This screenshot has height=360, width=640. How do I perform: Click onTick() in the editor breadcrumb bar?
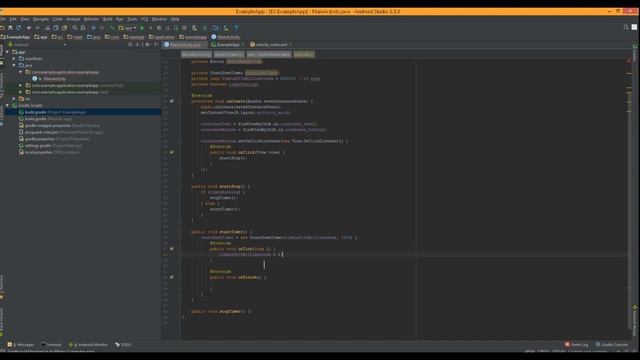coord(304,54)
